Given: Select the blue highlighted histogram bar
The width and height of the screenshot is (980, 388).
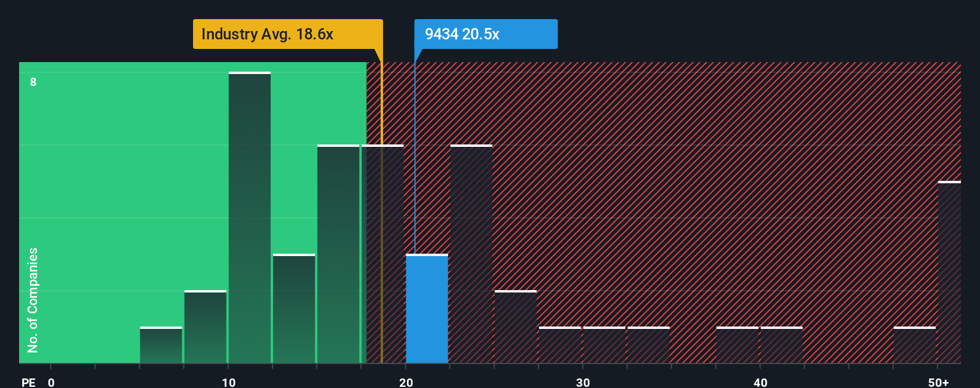Looking at the screenshot, I should [x=427, y=309].
